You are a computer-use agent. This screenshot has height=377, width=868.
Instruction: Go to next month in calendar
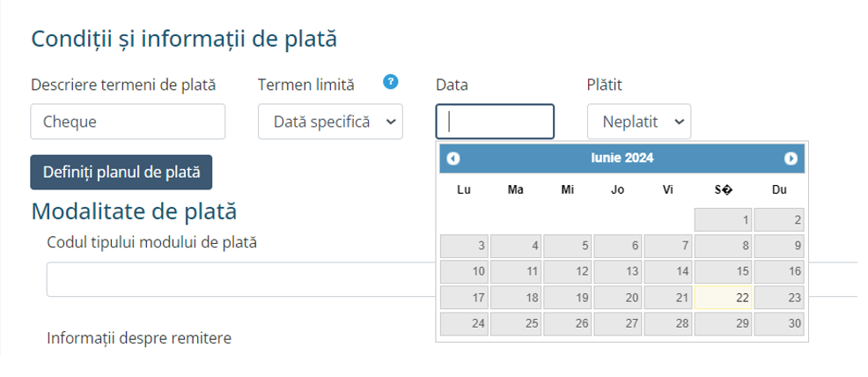pyautogui.click(x=791, y=159)
